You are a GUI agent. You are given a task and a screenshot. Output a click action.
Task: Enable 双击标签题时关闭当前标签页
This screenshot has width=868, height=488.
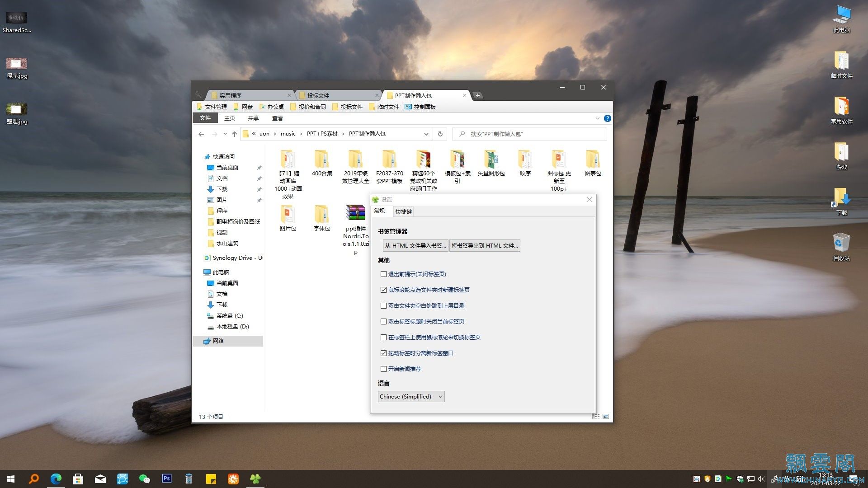coord(383,321)
